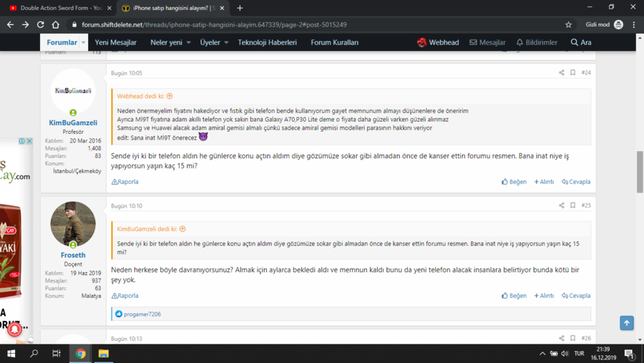Screen dimensions: 644x363
Task: Open Neler yeni section
Action: pos(166,42)
